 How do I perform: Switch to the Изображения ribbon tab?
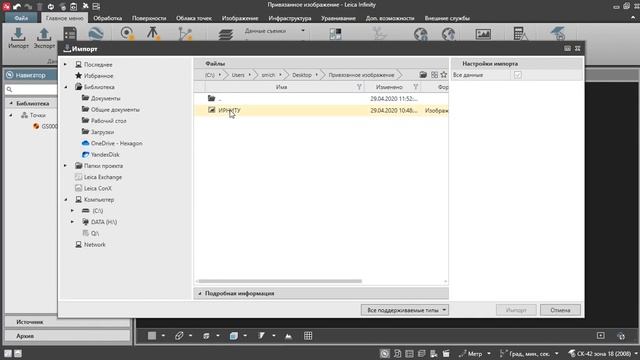240,18
